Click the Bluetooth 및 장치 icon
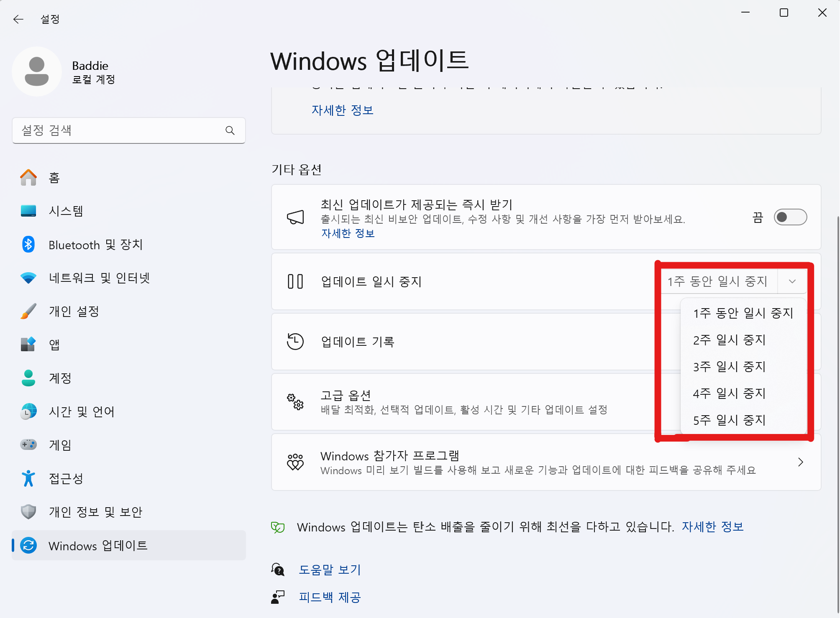 [28, 245]
